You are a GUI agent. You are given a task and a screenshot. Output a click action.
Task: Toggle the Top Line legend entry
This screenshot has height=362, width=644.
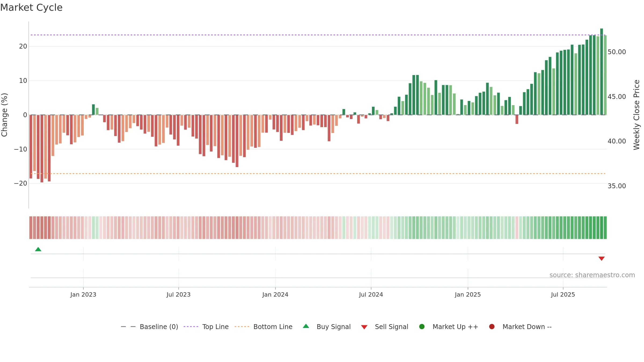tap(206, 327)
